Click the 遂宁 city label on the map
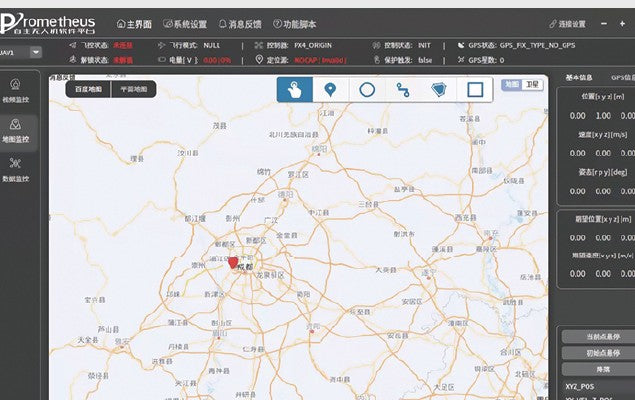 point(428,272)
